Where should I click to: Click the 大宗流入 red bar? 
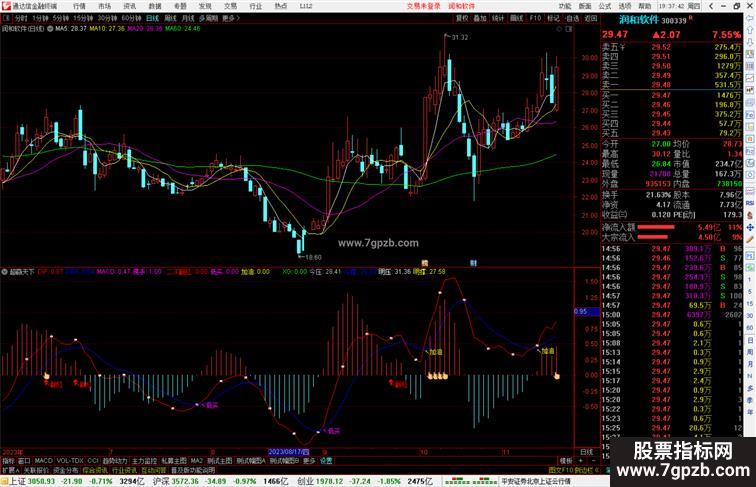[652, 237]
